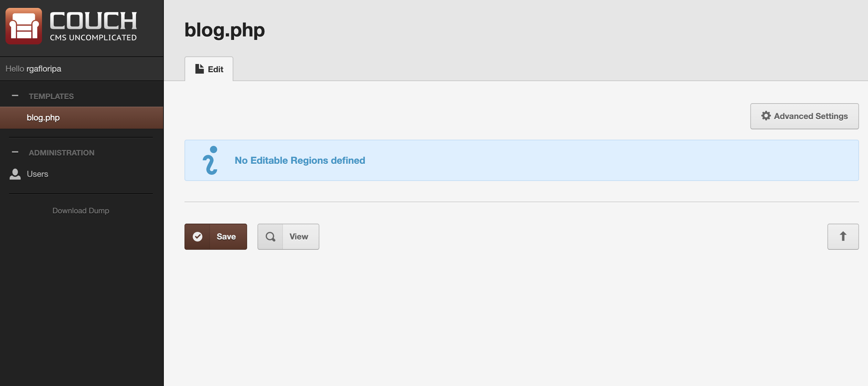Open the Users administration page
This screenshot has height=386, width=868.
pyautogui.click(x=38, y=174)
